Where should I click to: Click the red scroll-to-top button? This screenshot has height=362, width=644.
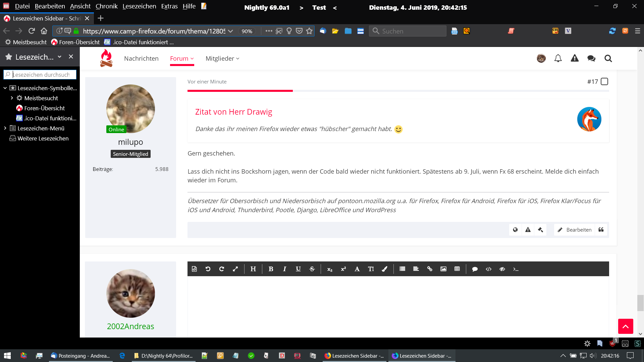coord(626,326)
